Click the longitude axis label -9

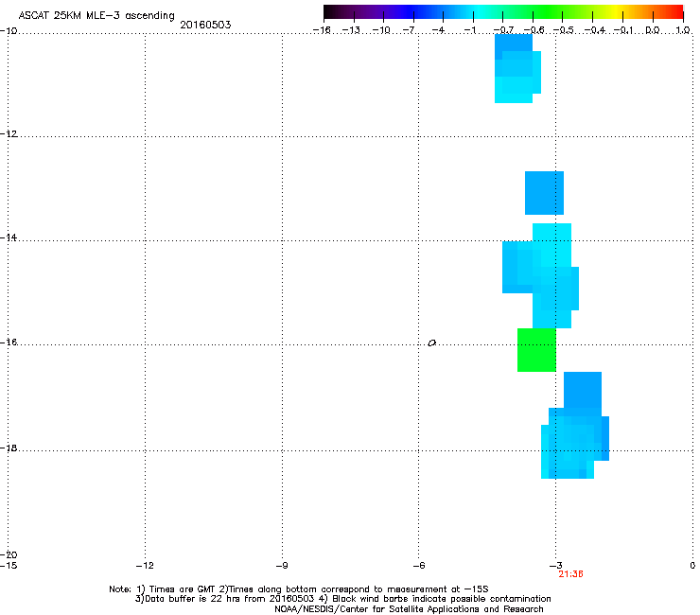pyautogui.click(x=281, y=566)
